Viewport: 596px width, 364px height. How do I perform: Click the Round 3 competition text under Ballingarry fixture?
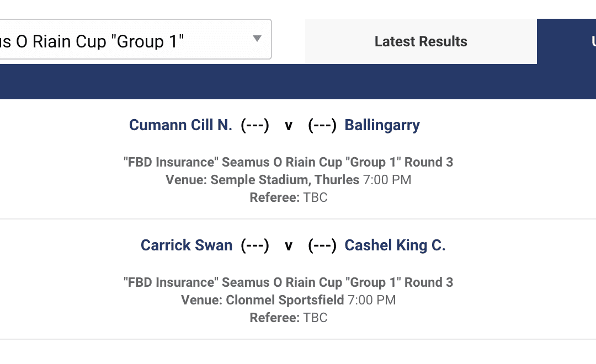(288, 162)
